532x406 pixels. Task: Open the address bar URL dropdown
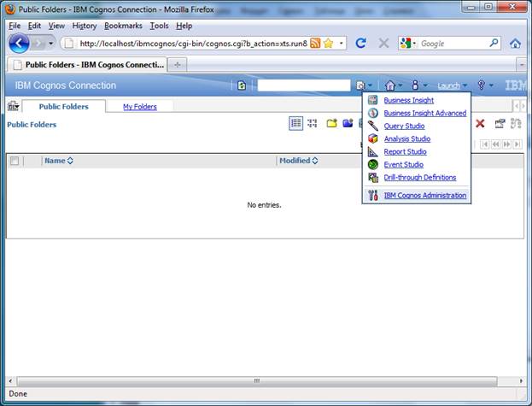click(x=341, y=44)
